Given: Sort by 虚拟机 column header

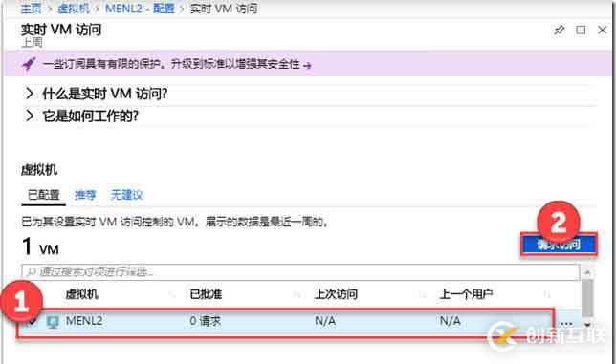Looking at the screenshot, I should [81, 294].
